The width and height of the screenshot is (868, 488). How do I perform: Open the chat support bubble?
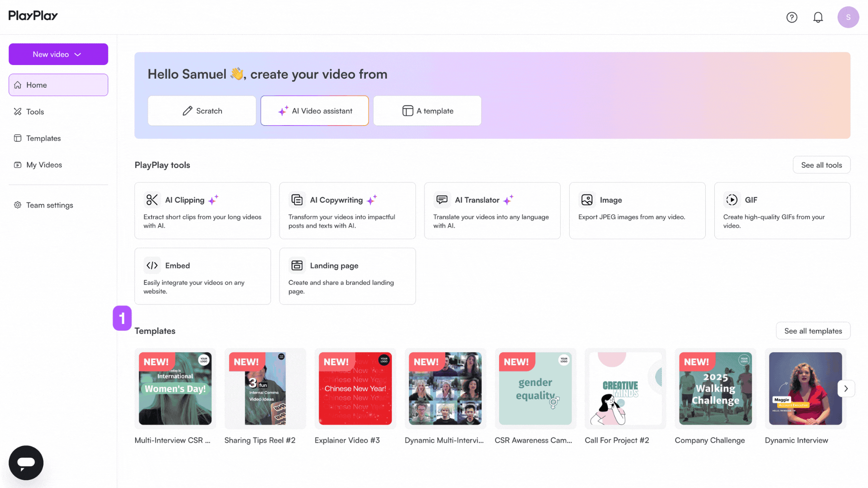click(26, 463)
